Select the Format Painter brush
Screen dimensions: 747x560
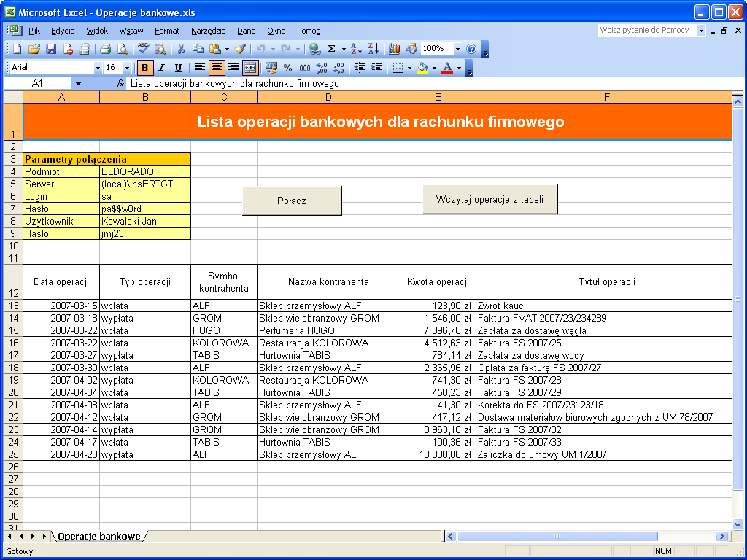240,49
